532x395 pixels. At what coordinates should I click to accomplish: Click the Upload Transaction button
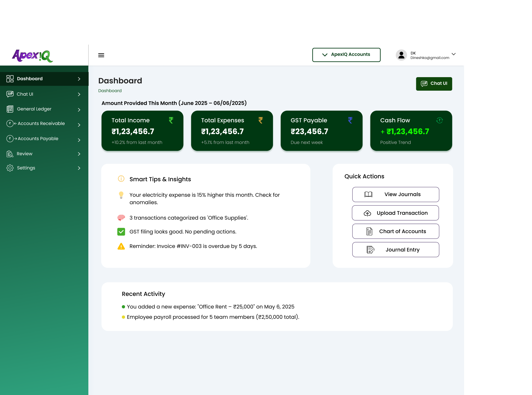click(396, 213)
